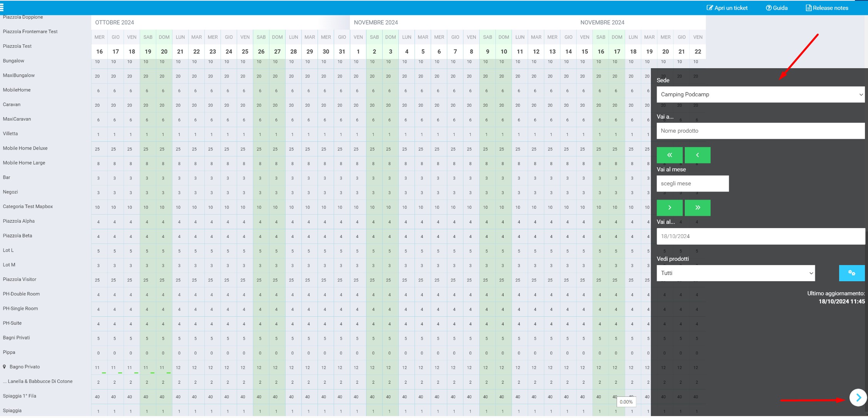Click Bagno Privato cell for Saturday 19
The width and height of the screenshot is (868, 418).
pos(146,368)
